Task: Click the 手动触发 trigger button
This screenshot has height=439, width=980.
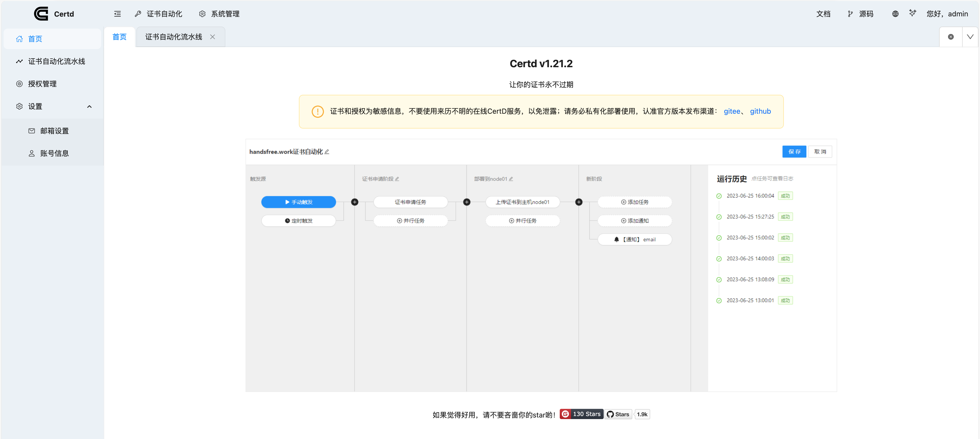Action: tap(298, 202)
